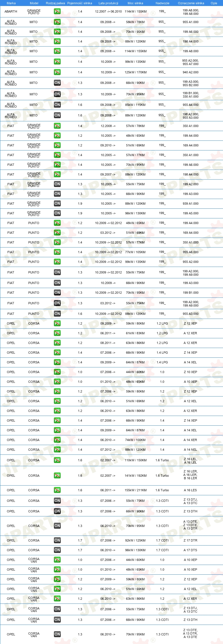Click the Nadwozie column header

(163, 3)
